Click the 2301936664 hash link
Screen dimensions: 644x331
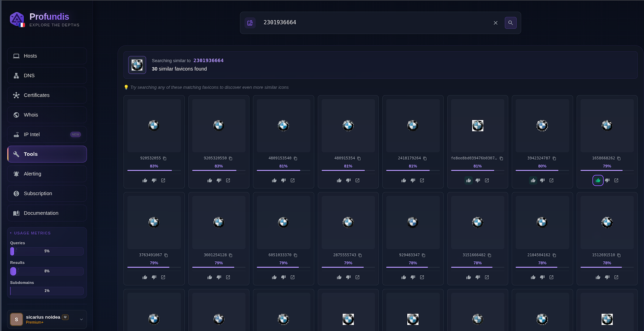208,60
